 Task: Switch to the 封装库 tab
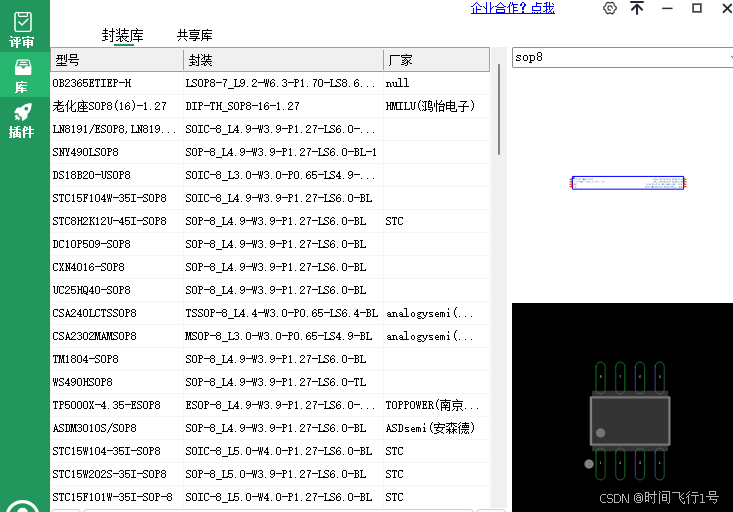tap(122, 35)
